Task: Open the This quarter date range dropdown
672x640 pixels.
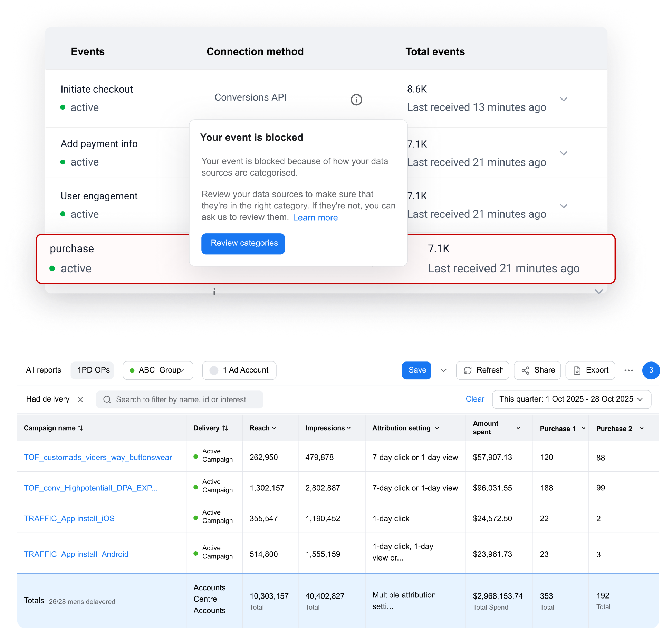Action: 572,399
